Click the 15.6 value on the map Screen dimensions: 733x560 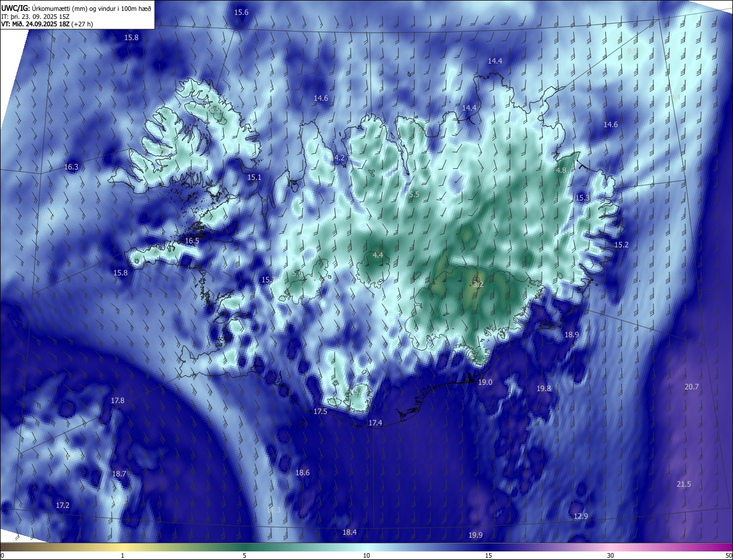242,13
